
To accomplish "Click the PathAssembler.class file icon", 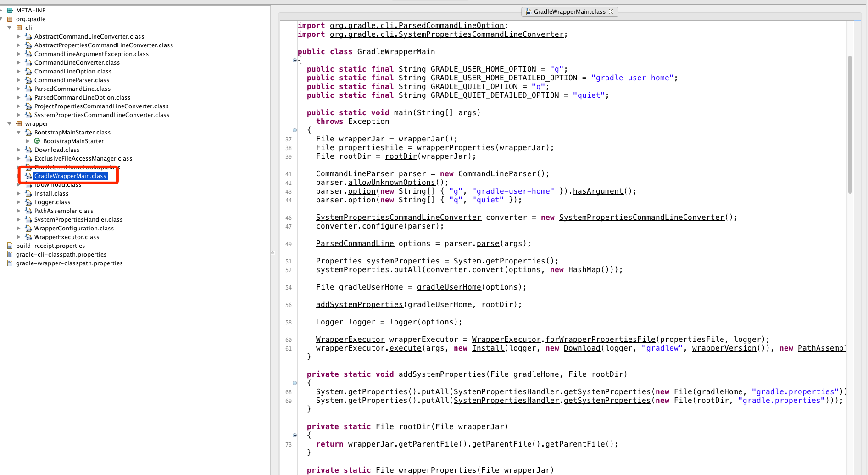I will point(28,211).
